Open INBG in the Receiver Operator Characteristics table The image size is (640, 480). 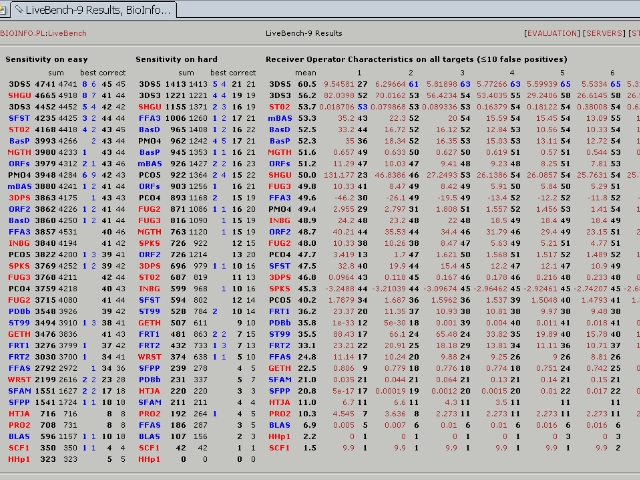[279, 220]
